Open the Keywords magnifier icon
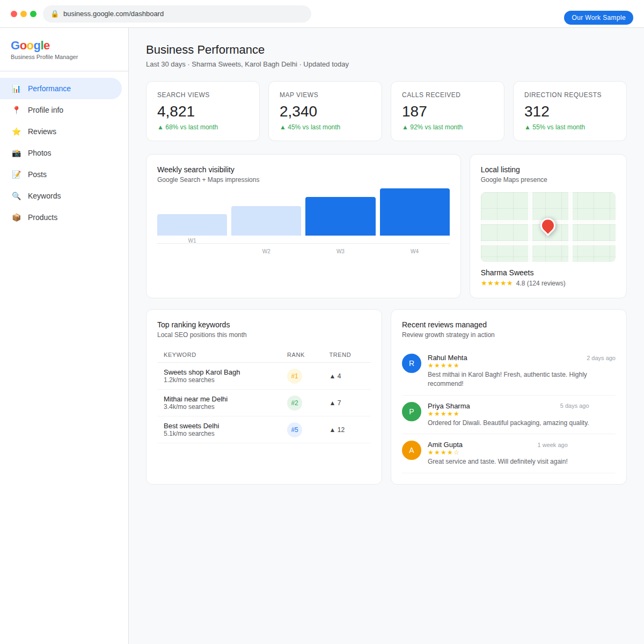Viewport: 644px width, 644px height. [17, 196]
